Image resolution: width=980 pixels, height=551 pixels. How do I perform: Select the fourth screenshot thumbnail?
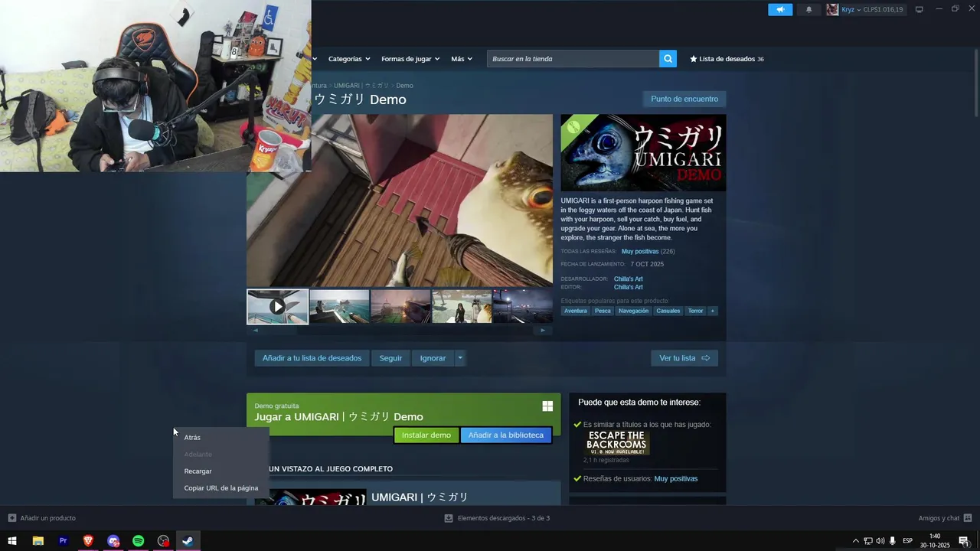coord(462,306)
